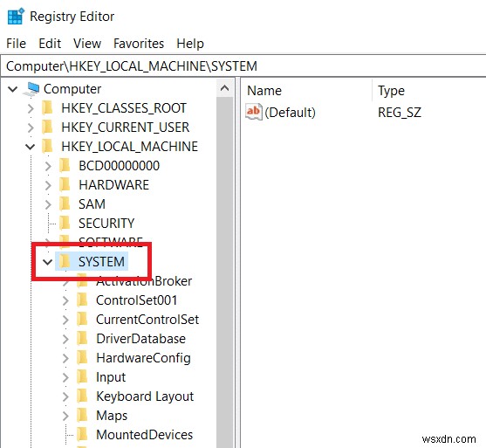Collapse the Computer root node
The height and width of the screenshot is (448, 486).
13,89
